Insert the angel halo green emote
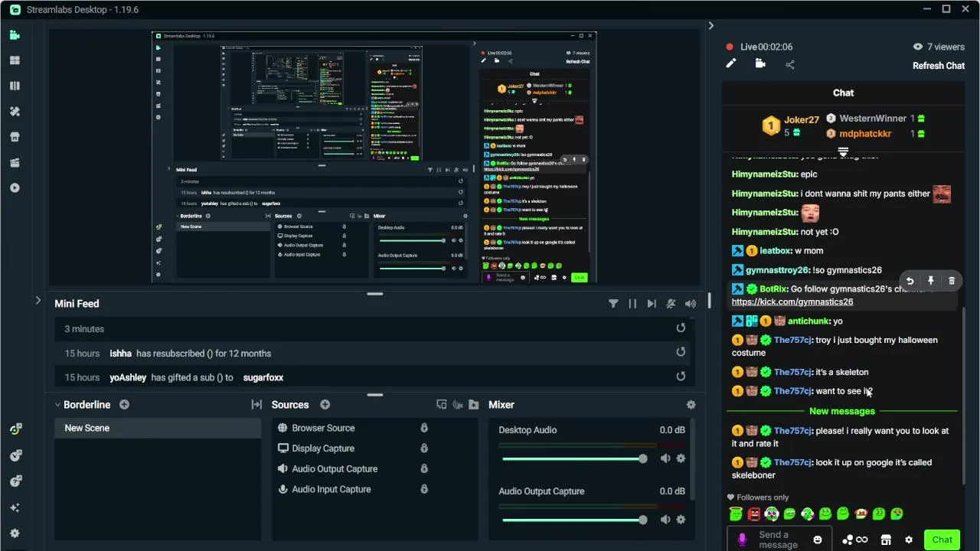Image resolution: width=980 pixels, height=551 pixels. [x=736, y=514]
